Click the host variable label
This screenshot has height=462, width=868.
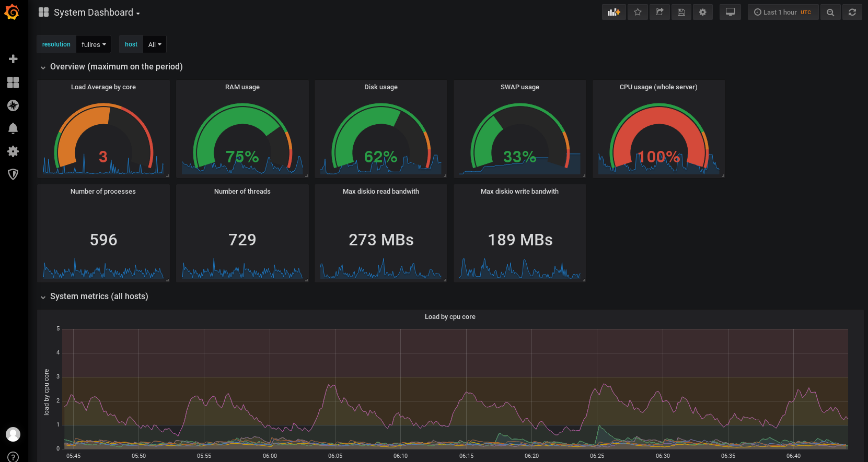[131, 44]
